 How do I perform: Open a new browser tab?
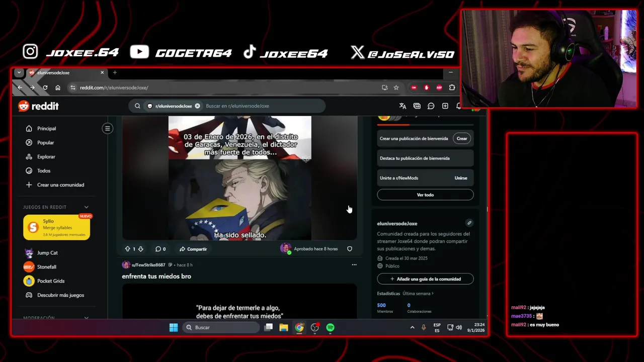(115, 72)
